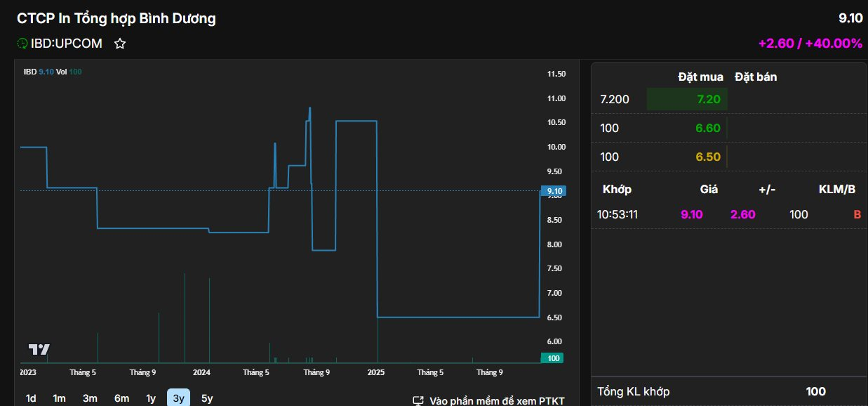Show the 3m chart range
Viewport: 868px width, 406px height.
click(x=90, y=398)
